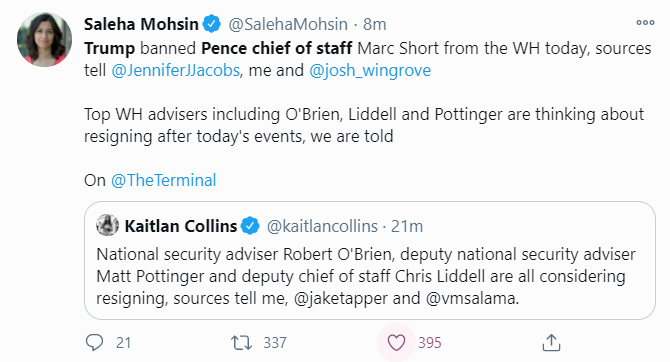670x362 pixels.
Task: Open the @TheTerminal mention link
Action: pos(164,180)
